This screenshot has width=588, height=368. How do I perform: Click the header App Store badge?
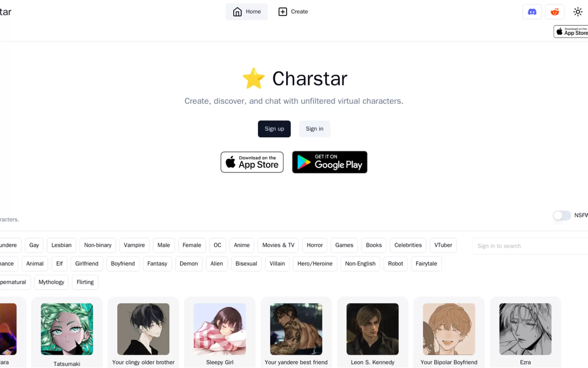point(571,31)
